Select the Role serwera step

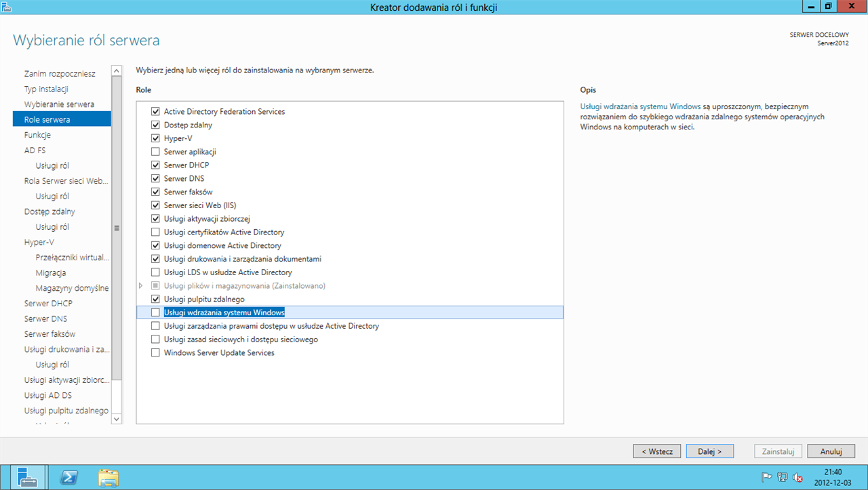coord(62,119)
